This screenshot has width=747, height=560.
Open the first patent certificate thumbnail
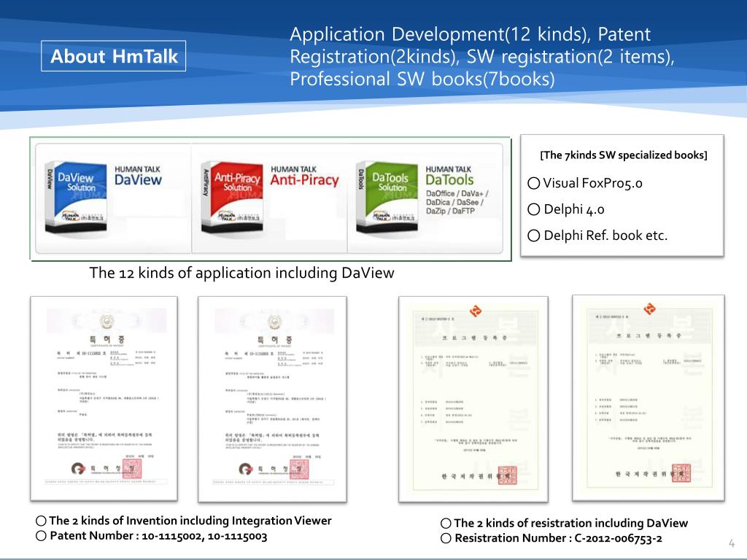pyautogui.click(x=104, y=399)
